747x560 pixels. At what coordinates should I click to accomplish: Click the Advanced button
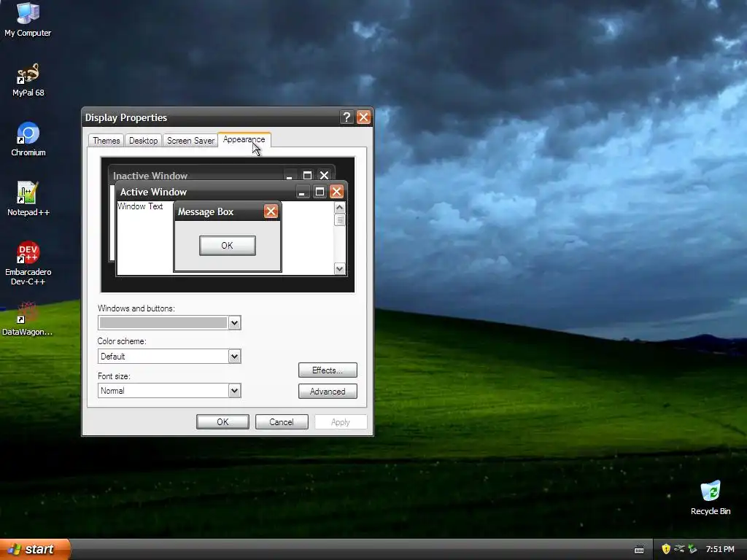pyautogui.click(x=328, y=392)
